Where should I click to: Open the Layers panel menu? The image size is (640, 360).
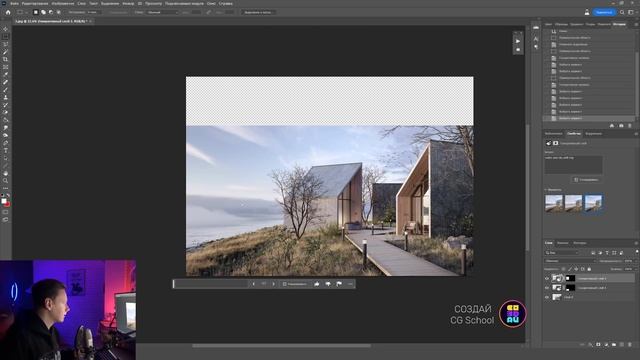(636, 243)
